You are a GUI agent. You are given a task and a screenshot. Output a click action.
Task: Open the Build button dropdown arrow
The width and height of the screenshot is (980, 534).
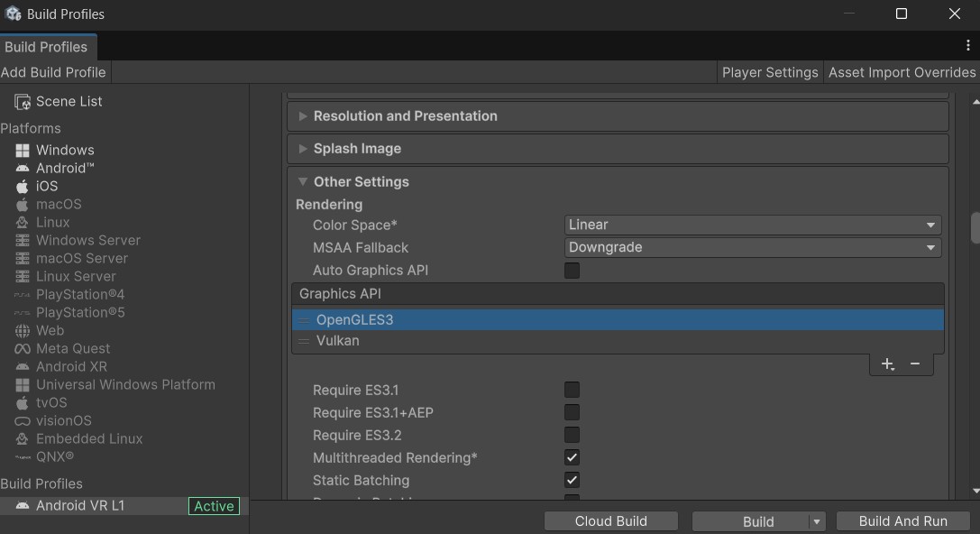coord(816,521)
